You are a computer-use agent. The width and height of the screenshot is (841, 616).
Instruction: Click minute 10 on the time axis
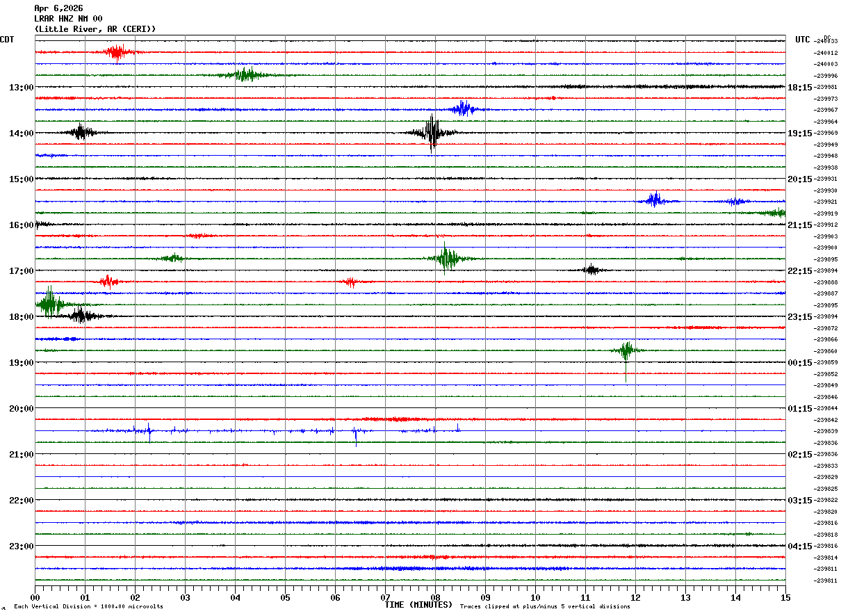(535, 597)
